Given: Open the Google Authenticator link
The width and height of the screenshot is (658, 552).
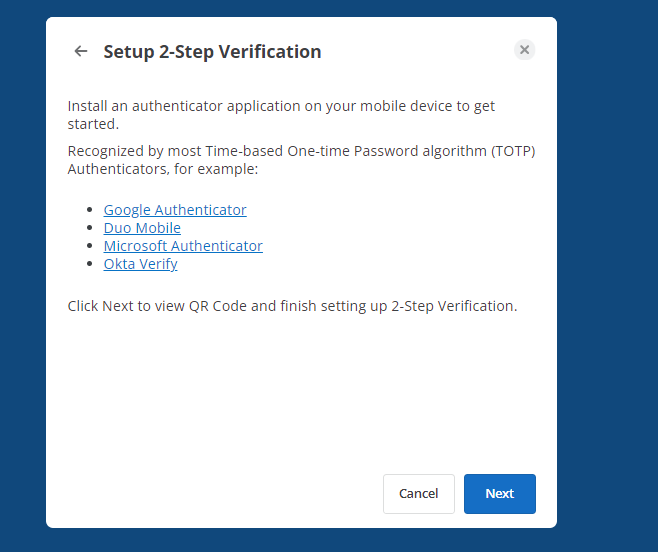Looking at the screenshot, I should coord(175,210).
